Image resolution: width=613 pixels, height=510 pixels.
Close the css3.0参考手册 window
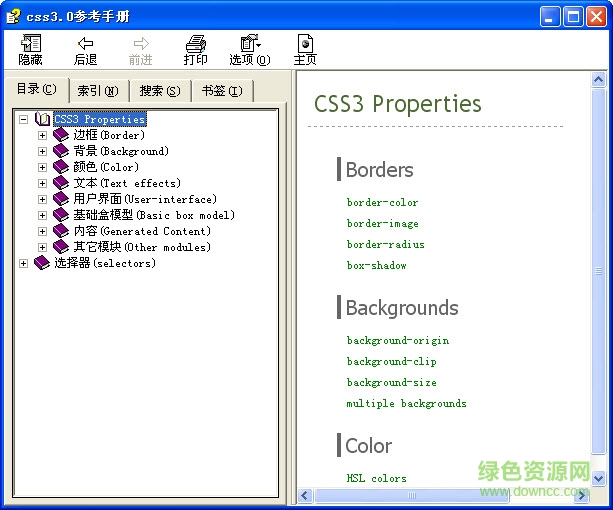tap(597, 17)
